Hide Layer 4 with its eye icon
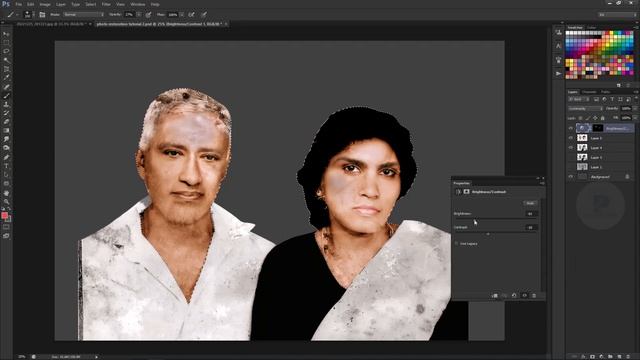 click(x=571, y=148)
